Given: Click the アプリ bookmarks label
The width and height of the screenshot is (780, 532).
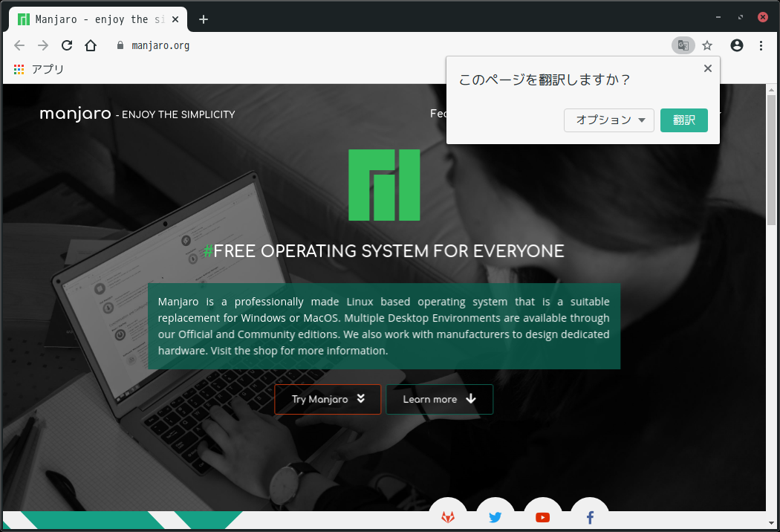Looking at the screenshot, I should (x=48, y=70).
